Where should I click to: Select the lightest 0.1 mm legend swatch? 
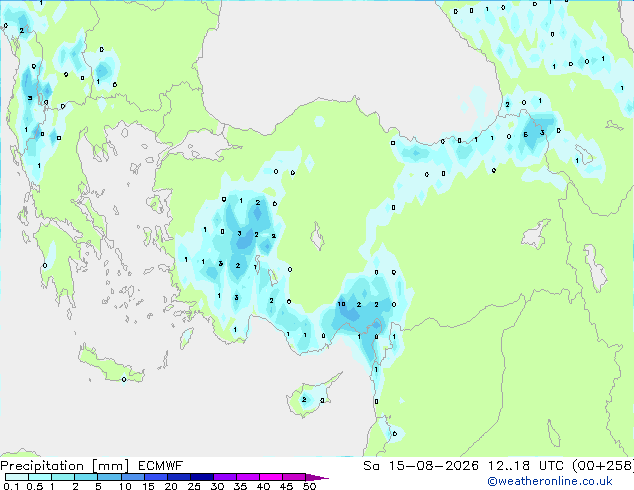tap(17, 477)
